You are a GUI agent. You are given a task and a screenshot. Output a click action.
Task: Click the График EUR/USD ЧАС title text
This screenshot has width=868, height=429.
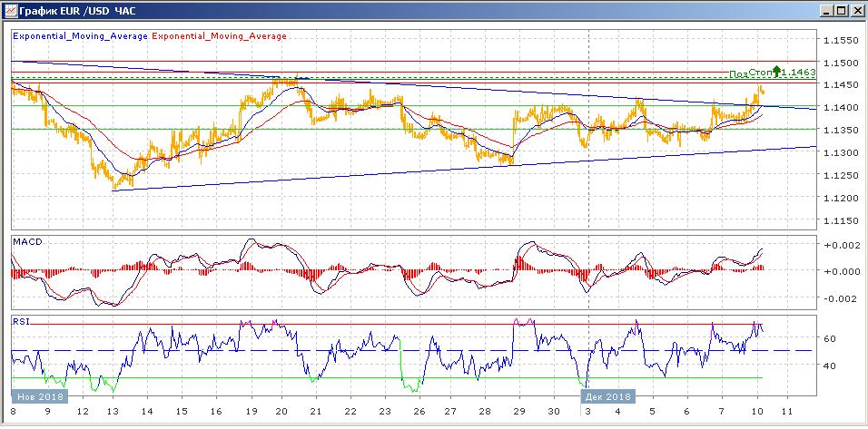77,11
